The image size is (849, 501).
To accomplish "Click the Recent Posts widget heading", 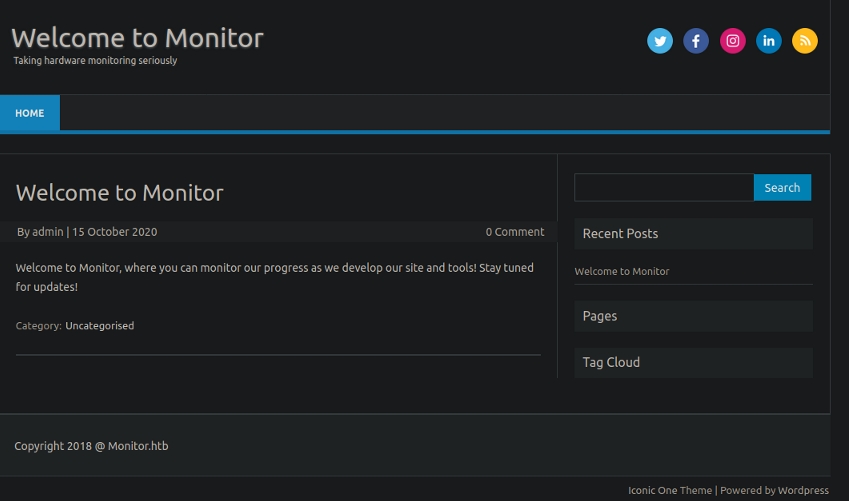I will pyautogui.click(x=620, y=234).
